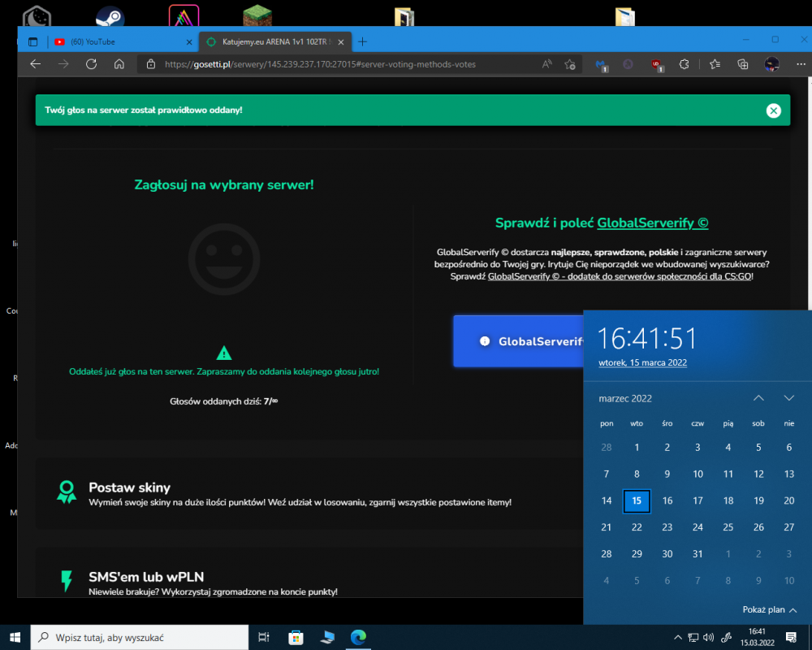Click the browser forward arrow

[63, 64]
